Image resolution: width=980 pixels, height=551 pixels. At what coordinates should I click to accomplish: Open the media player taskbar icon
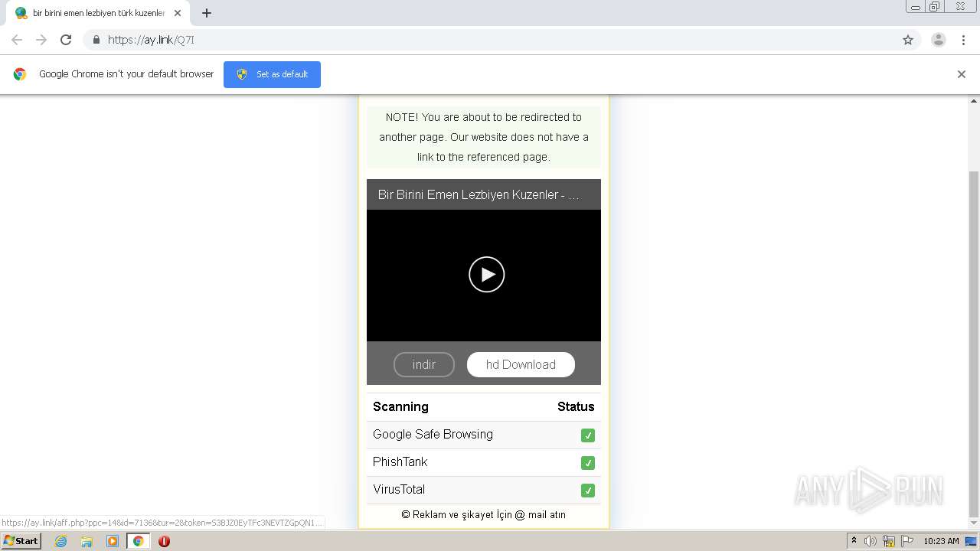[113, 541]
